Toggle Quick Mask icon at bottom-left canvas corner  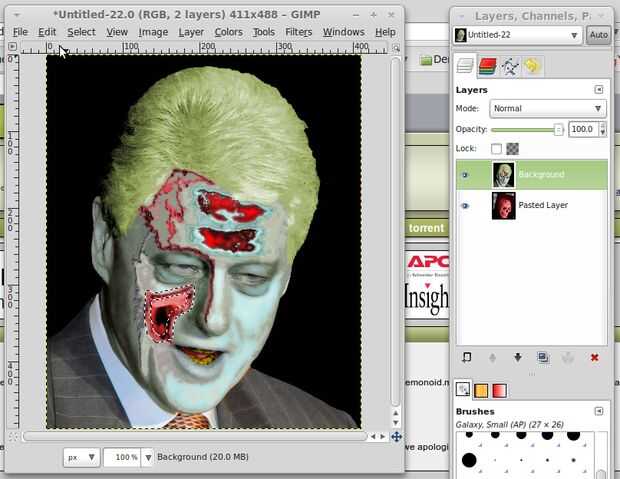click(13, 437)
